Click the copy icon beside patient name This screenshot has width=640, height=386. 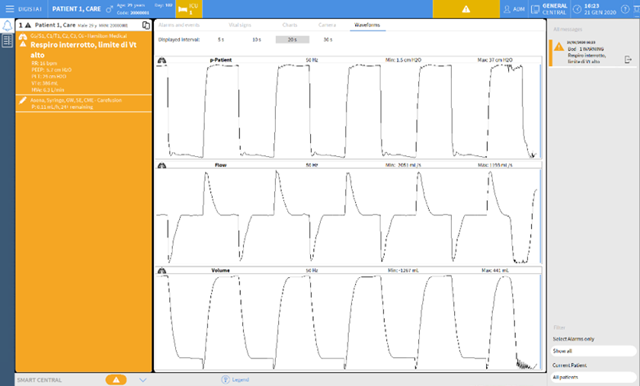[146, 25]
